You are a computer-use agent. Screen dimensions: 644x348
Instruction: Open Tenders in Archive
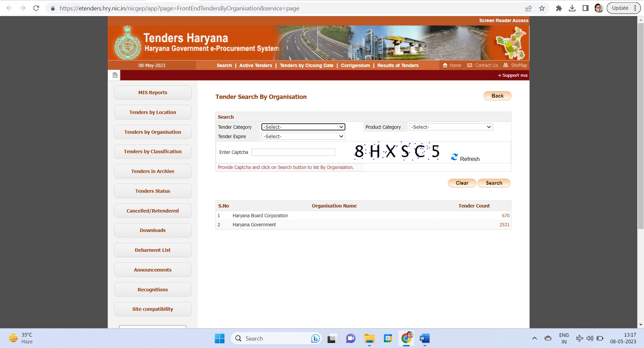coord(153,171)
